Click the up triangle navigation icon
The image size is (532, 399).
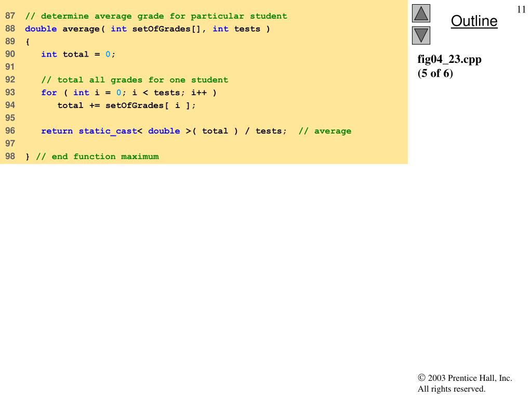[421, 14]
